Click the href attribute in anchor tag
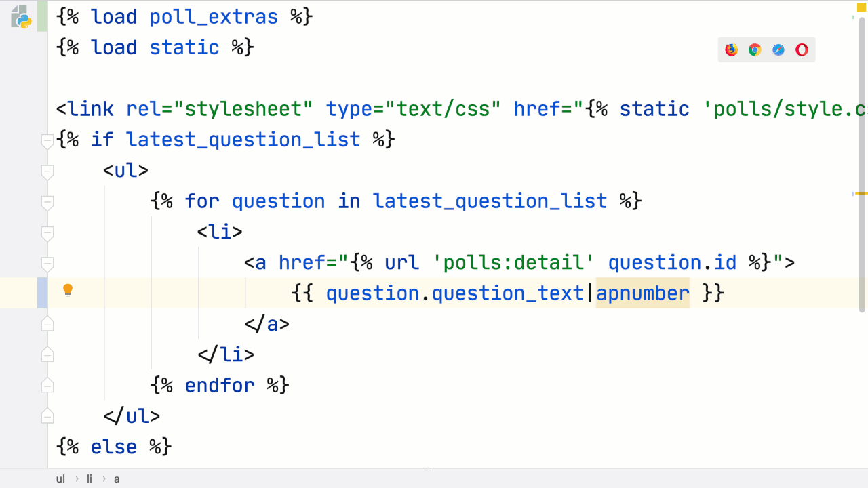This screenshot has width=868, height=488. click(302, 262)
